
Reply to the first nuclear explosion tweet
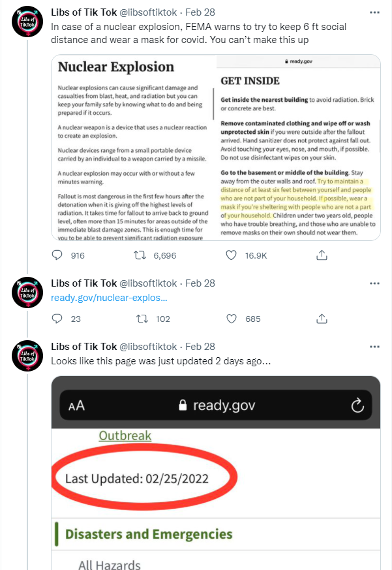(57, 256)
